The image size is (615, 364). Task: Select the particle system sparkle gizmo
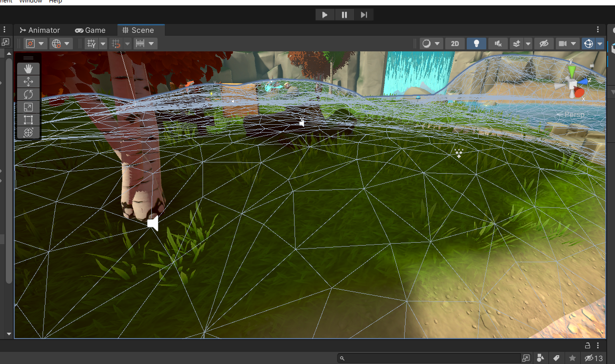(x=459, y=154)
